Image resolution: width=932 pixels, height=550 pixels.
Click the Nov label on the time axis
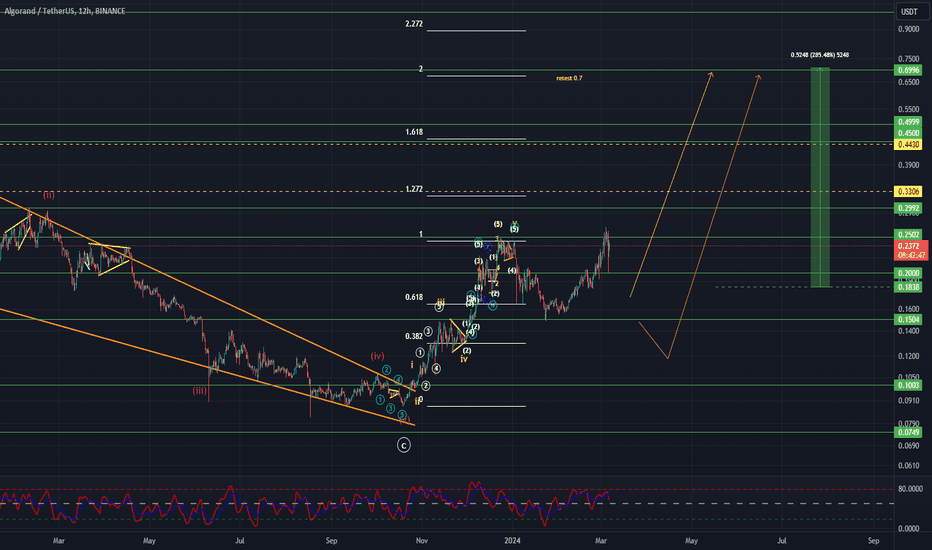421,540
